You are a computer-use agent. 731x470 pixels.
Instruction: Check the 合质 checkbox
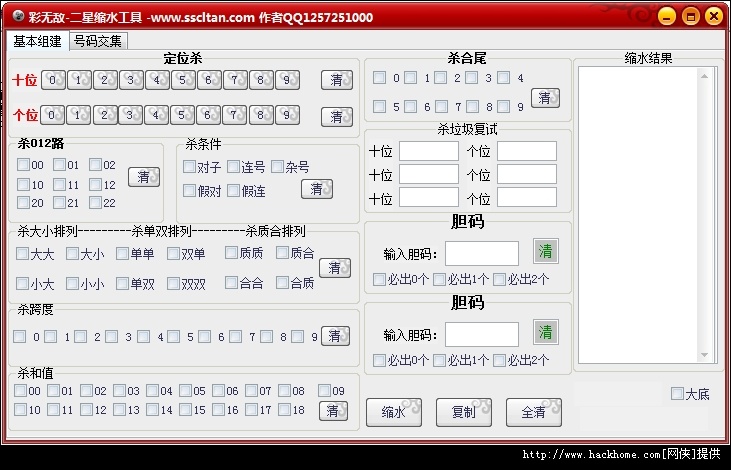pyautogui.click(x=282, y=282)
